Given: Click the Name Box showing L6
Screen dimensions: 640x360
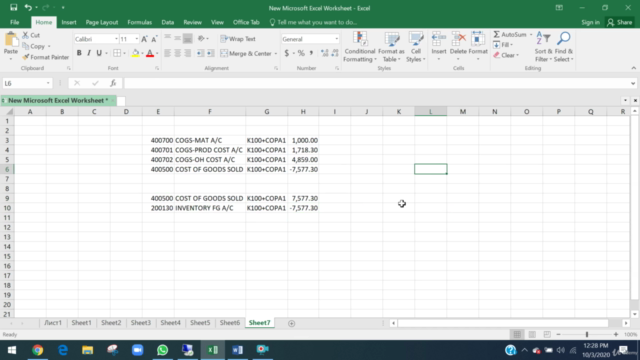Looking at the screenshot, I should coord(27,83).
